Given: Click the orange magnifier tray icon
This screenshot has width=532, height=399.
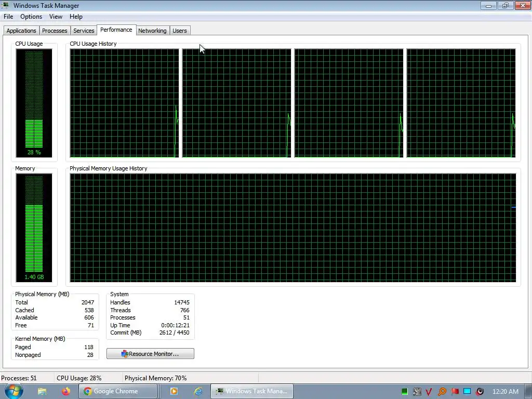Looking at the screenshot, I should [x=442, y=392].
